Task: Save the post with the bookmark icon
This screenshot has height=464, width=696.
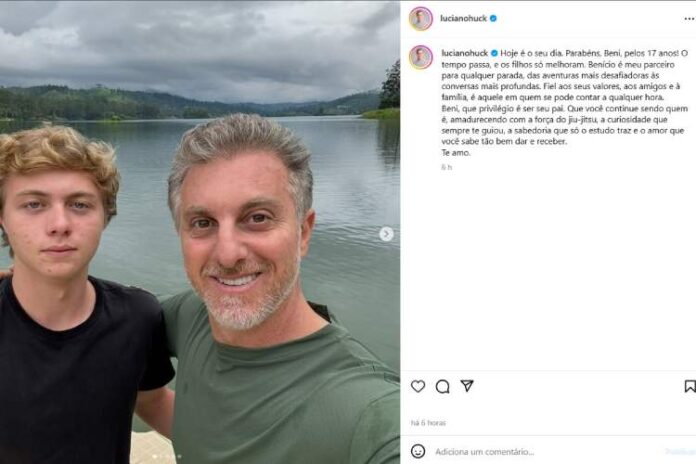Action: [x=689, y=387]
